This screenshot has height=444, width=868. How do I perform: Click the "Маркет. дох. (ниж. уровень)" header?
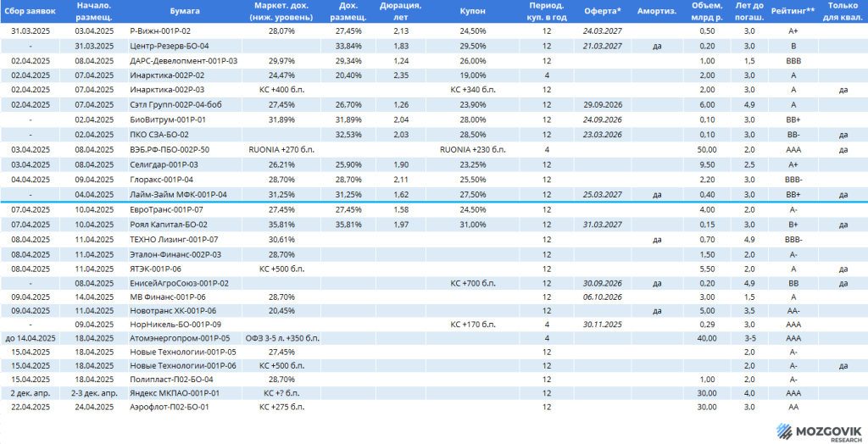tap(281, 11)
